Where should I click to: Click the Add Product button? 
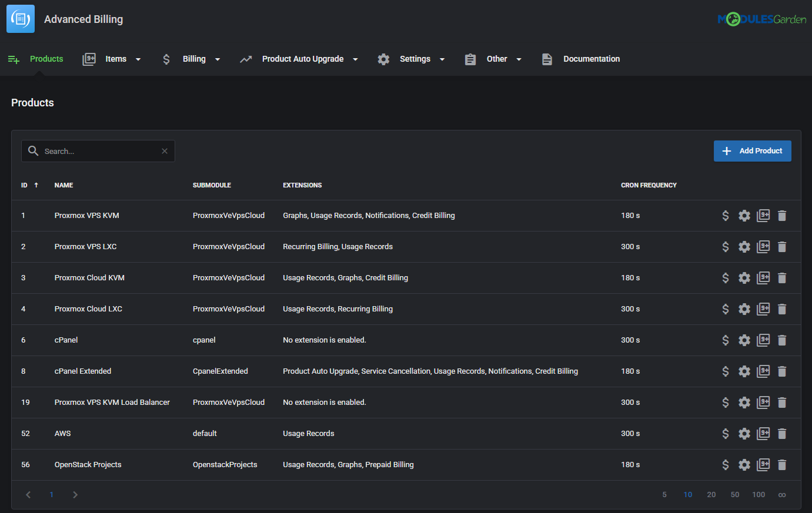point(753,151)
